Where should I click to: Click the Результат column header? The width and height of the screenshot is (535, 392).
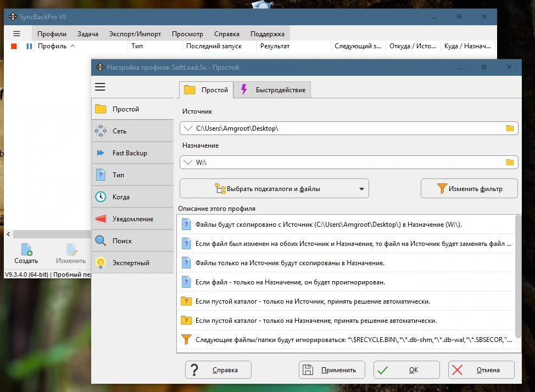click(293, 46)
